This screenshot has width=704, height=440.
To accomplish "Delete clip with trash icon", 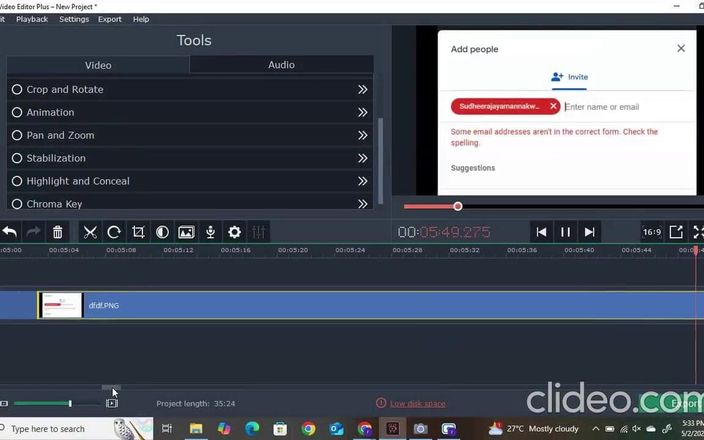I will [57, 232].
